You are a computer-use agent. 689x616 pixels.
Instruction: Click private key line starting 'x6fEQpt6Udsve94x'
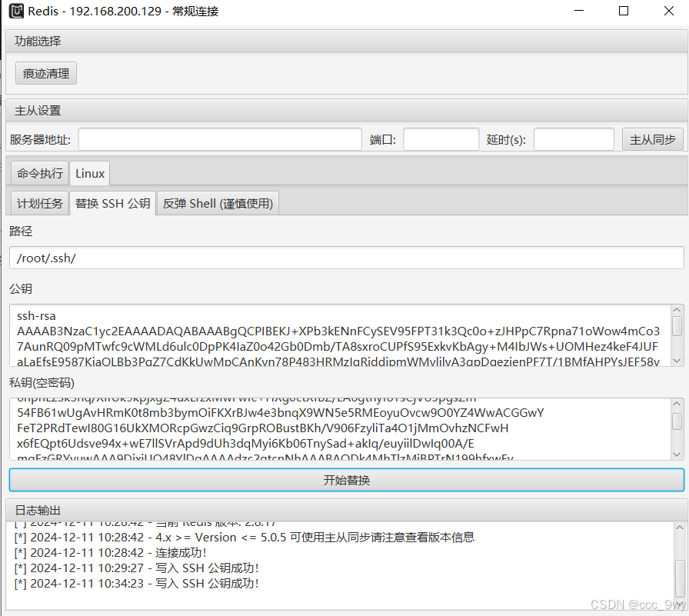coord(245,443)
